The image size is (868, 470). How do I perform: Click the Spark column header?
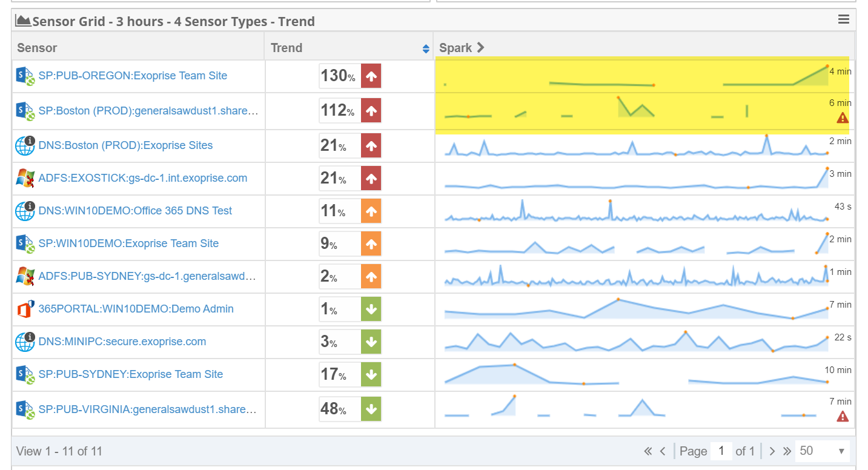click(644, 47)
